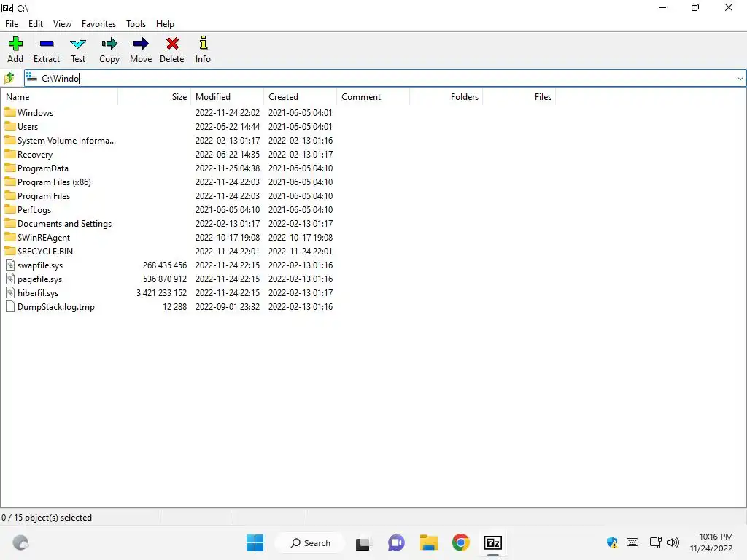Click the Comment column header

(x=373, y=97)
